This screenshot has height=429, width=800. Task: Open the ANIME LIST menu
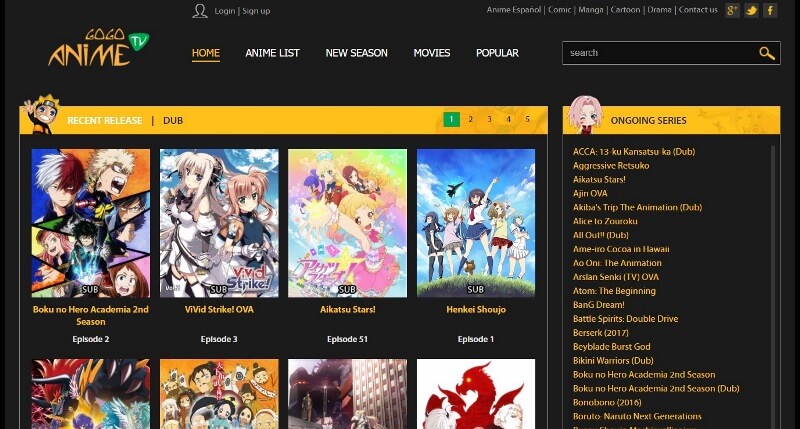tap(272, 53)
